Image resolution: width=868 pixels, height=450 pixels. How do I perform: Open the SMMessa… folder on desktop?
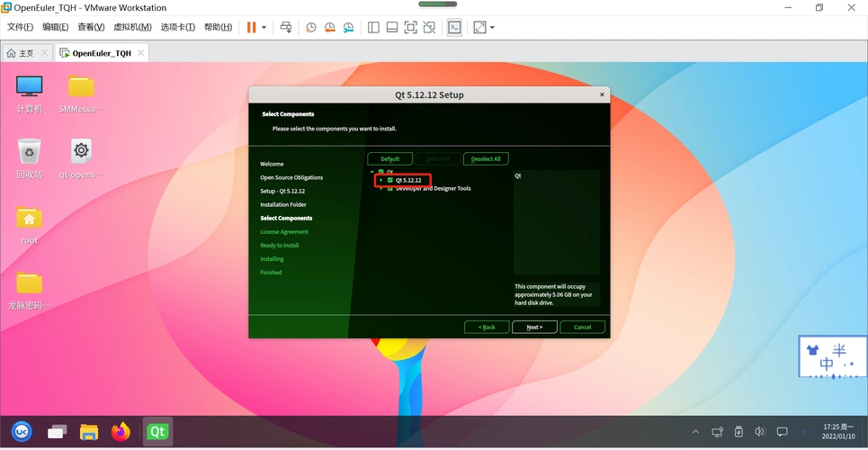point(81,94)
